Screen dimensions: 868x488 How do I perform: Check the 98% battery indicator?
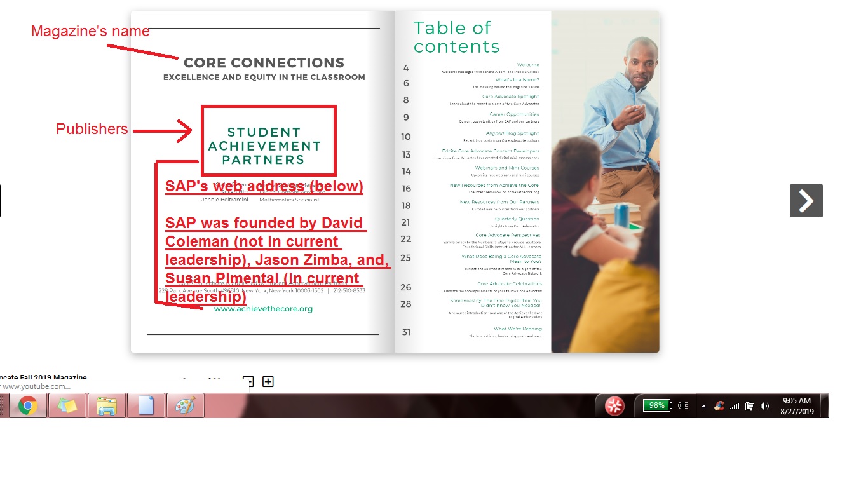click(x=656, y=405)
